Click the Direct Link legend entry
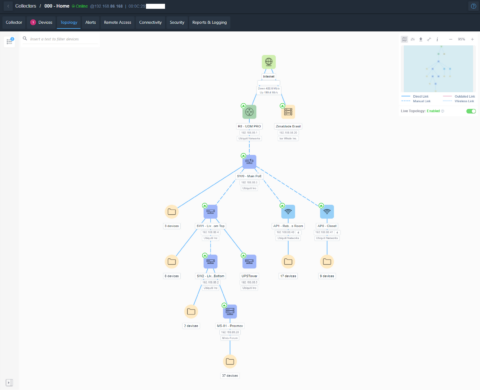 (x=415, y=96)
